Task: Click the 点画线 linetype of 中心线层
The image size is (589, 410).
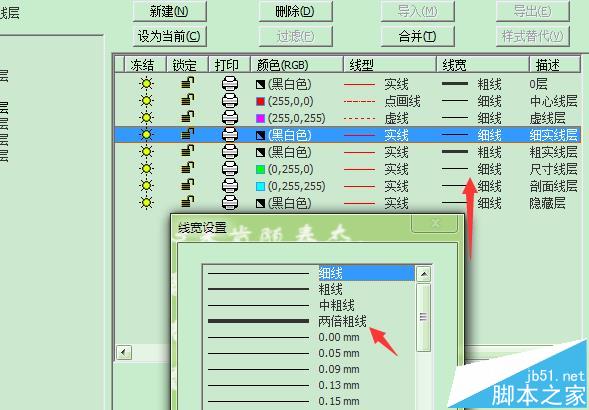Action: [382, 101]
